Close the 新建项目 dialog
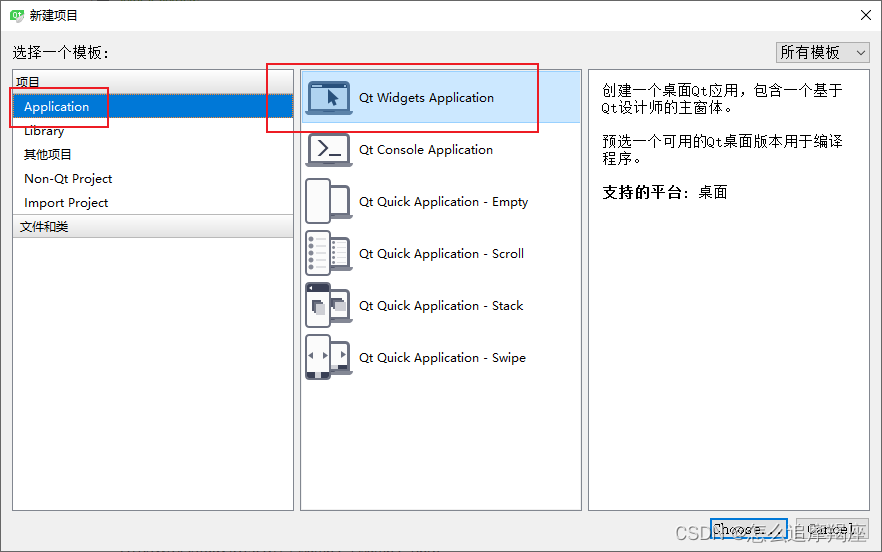 [866, 15]
